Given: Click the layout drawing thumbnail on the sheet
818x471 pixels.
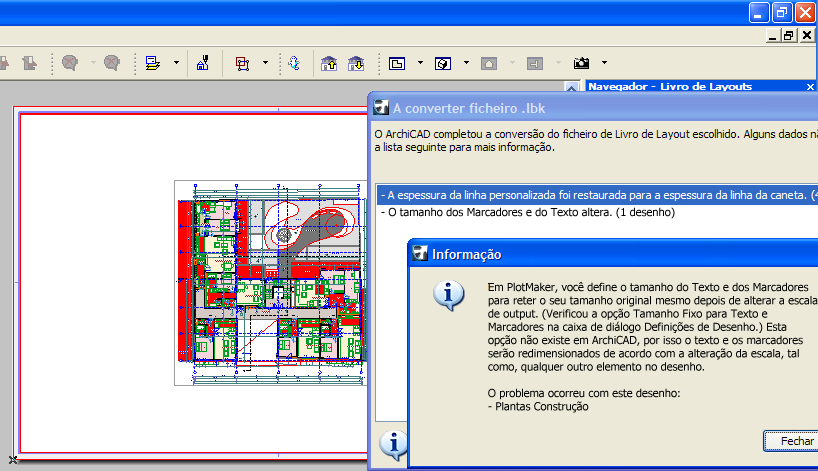Looking at the screenshot, I should coord(271,283).
